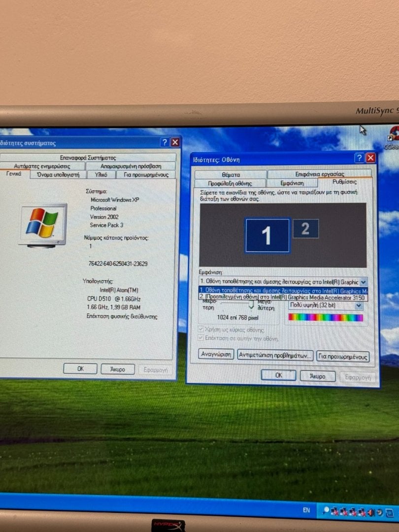The image size is (399, 532).
Task: Switch to the Όνομα υπολογιστή tab
Action: point(58,174)
